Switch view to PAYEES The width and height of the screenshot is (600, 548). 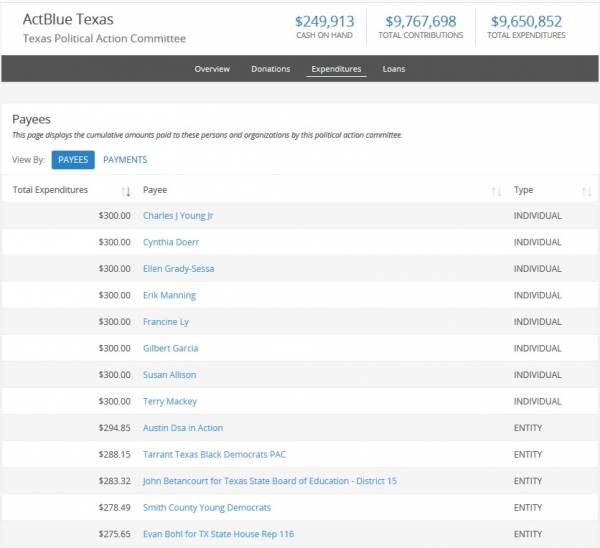(x=73, y=160)
